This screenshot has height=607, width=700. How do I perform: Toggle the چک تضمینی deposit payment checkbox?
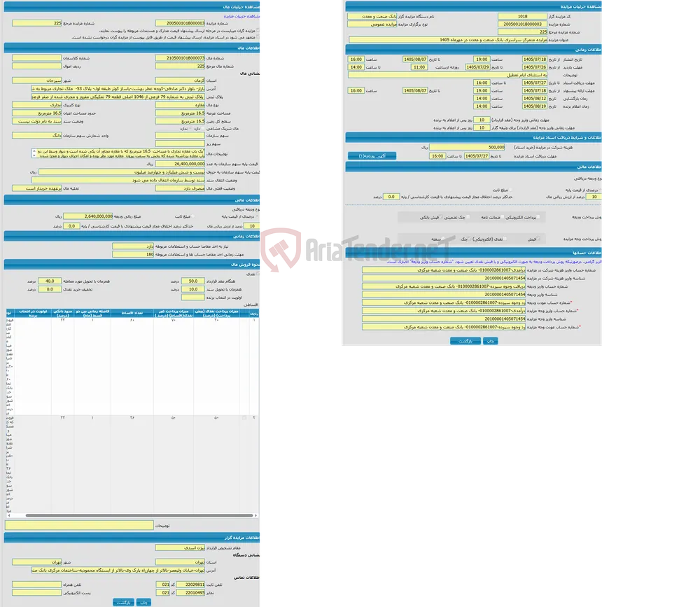[468, 217]
